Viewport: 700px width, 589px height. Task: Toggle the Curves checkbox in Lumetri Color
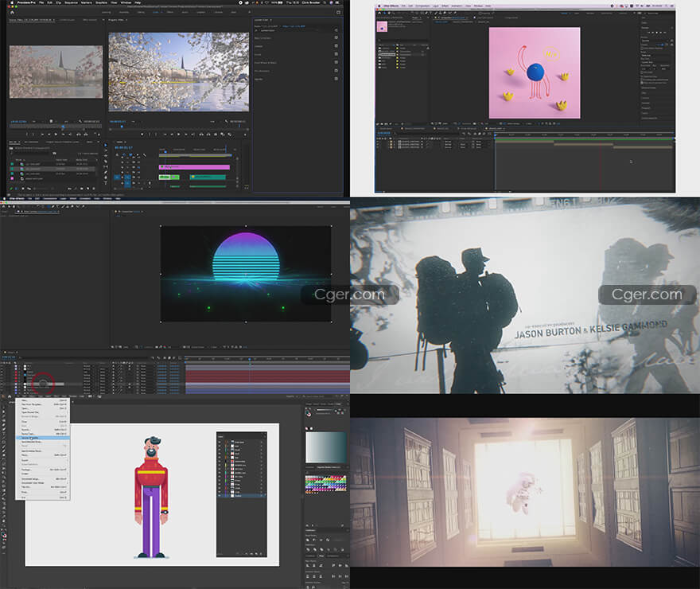click(x=336, y=54)
